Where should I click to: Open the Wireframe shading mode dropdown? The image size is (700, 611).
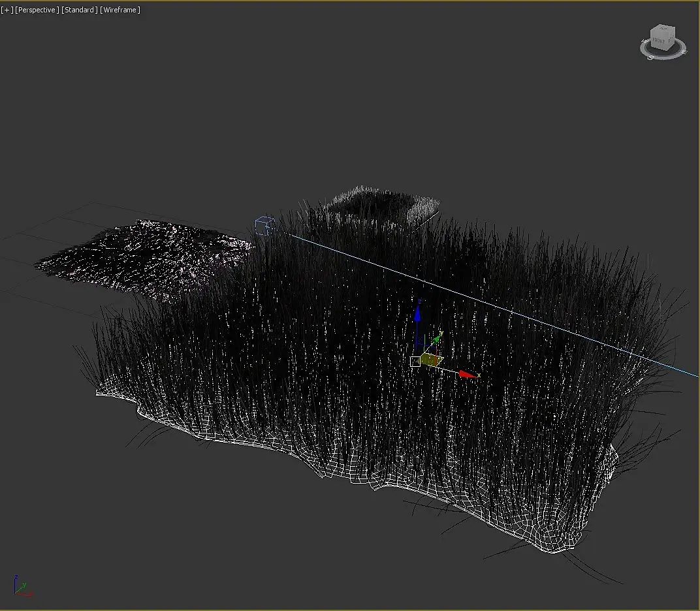tap(120, 10)
